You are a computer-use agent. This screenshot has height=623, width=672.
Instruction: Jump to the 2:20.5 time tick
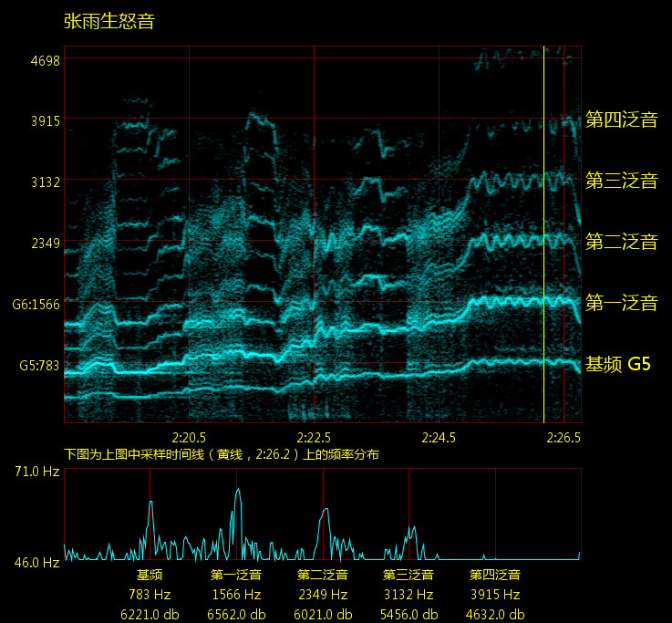(188, 437)
